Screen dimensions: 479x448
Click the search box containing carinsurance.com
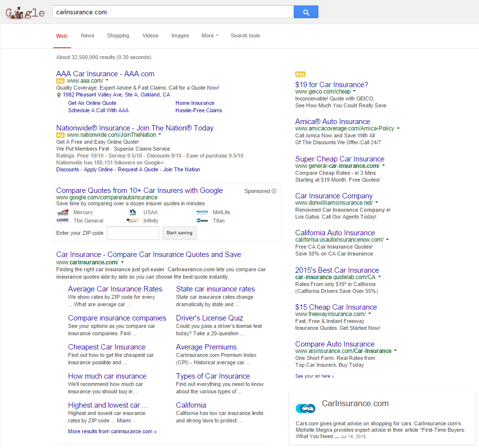tap(173, 12)
